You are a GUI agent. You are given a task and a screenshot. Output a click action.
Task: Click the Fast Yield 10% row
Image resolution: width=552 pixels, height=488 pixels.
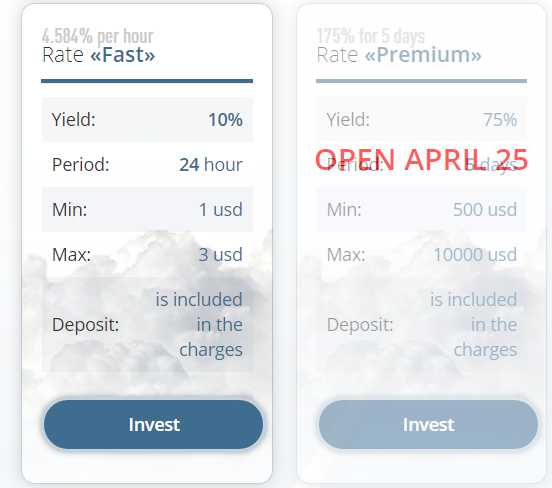point(147,120)
